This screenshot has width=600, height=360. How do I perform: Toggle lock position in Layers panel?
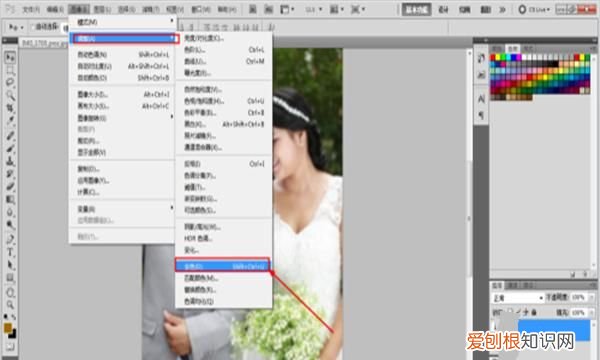pos(526,312)
